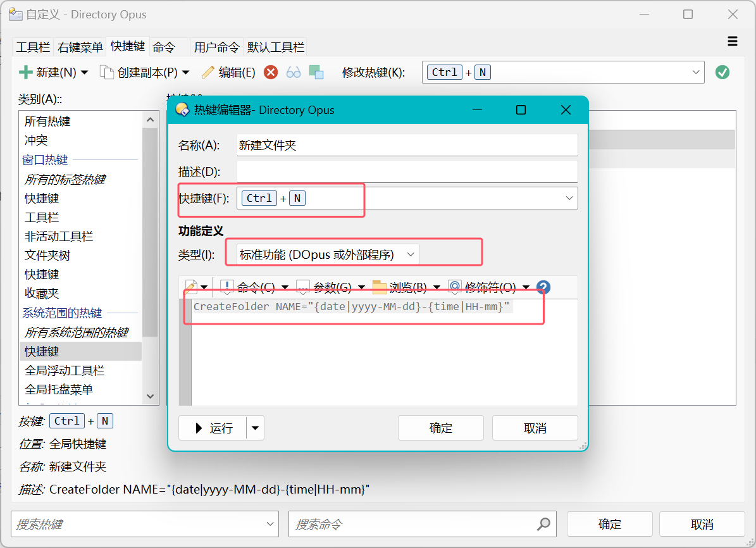Click the green checkmark apply hotkey icon
This screenshot has height=548, width=756.
pyautogui.click(x=722, y=72)
